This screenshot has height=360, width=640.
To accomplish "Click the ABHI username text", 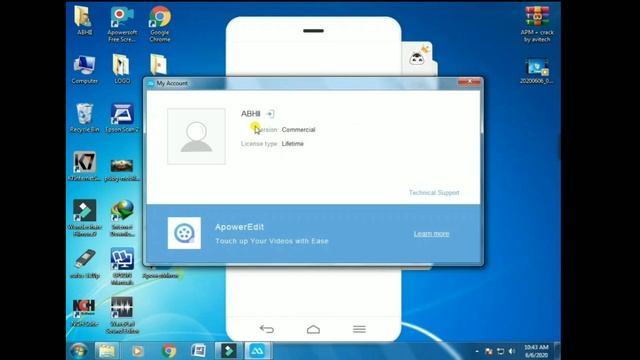I will point(251,113).
